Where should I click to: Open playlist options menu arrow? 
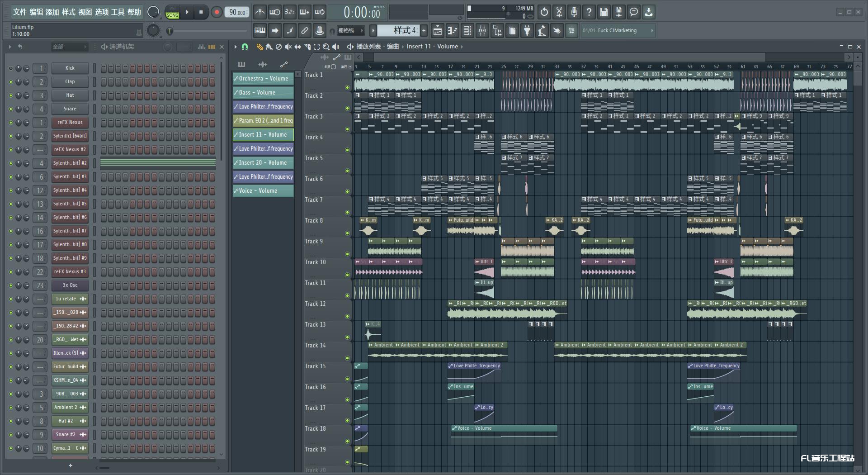tap(235, 47)
